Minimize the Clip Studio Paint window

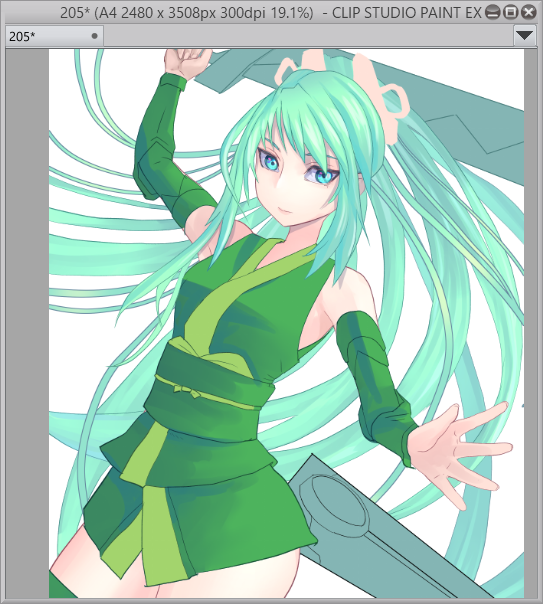click(492, 13)
